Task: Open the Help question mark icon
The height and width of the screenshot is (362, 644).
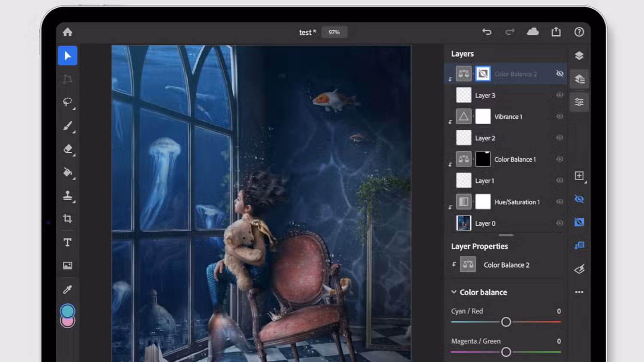Action: click(579, 32)
